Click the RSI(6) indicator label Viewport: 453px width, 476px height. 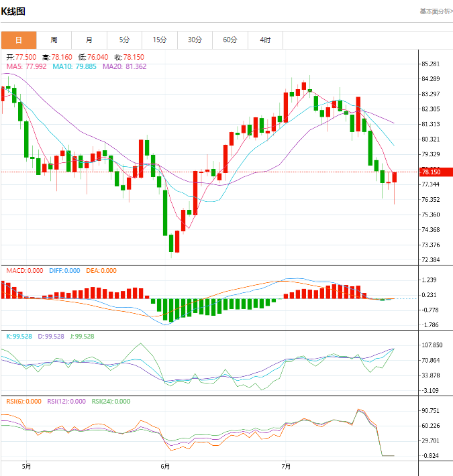tap(23, 402)
